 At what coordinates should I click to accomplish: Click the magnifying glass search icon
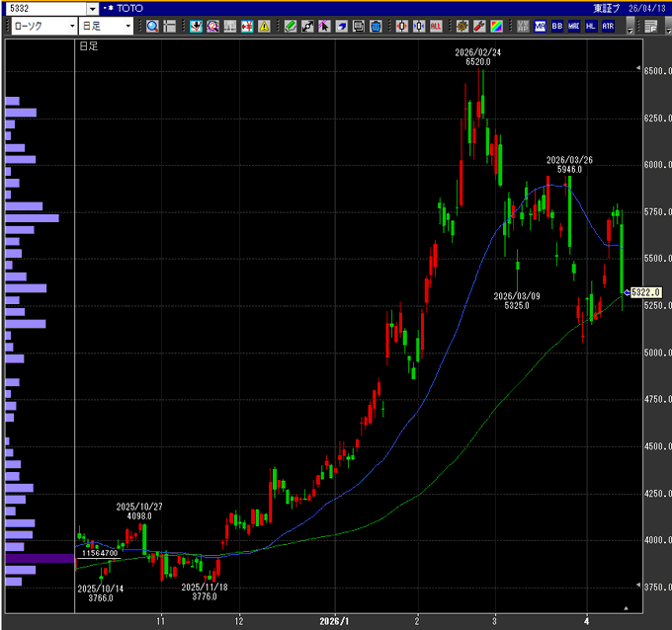tap(152, 26)
